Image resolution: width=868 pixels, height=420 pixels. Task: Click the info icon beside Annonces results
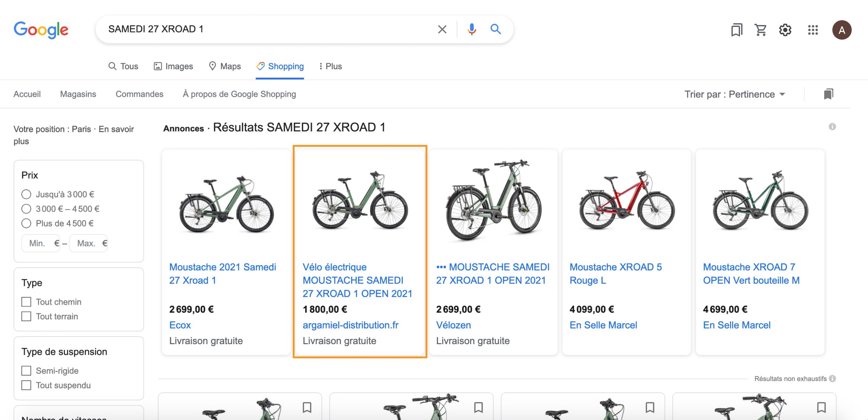click(832, 127)
